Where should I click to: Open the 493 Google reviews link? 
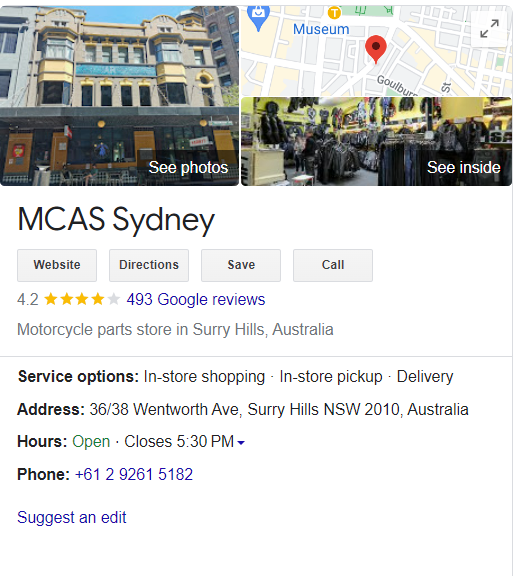196,299
